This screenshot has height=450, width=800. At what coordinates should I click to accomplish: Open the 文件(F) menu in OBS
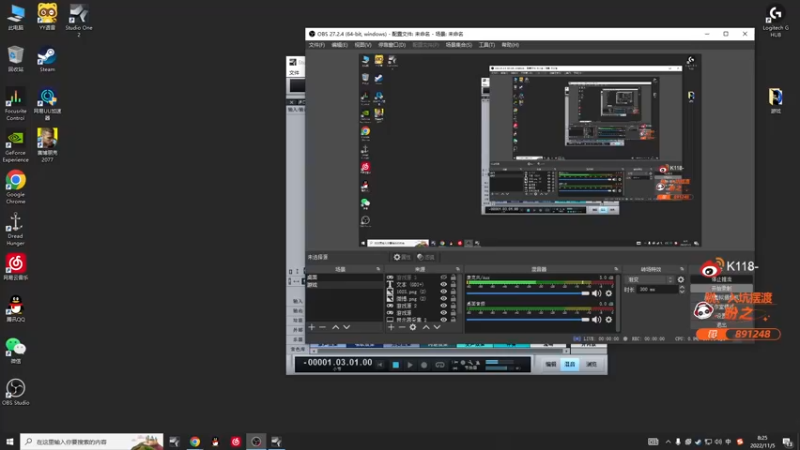click(x=316, y=45)
